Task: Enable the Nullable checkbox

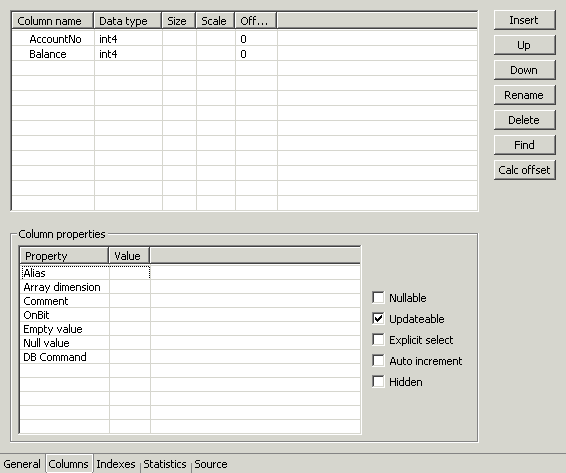Action: (x=378, y=298)
